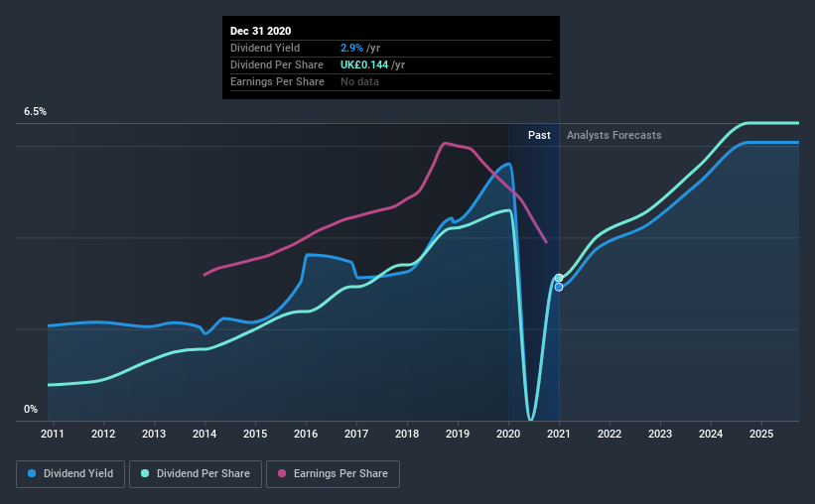This screenshot has width=815, height=504.
Task: Click the blue dividend yield marker at 2021
Action: pyautogui.click(x=559, y=288)
